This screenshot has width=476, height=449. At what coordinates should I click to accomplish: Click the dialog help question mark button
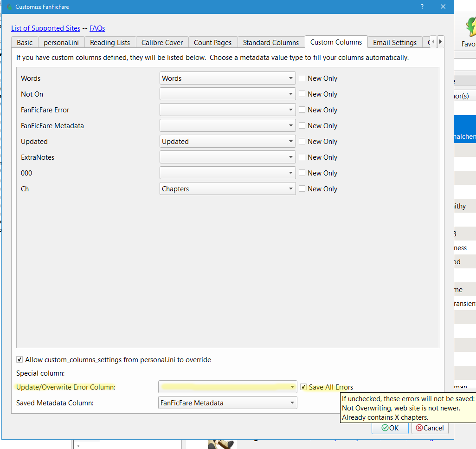(422, 7)
